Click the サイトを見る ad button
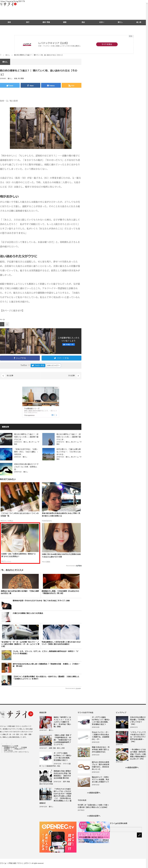 (107, 44)
